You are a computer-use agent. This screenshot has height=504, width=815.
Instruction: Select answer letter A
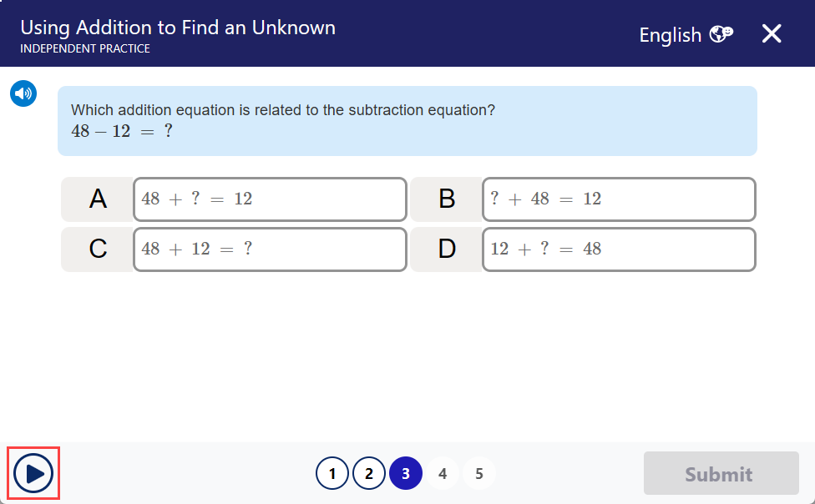pyautogui.click(x=98, y=199)
